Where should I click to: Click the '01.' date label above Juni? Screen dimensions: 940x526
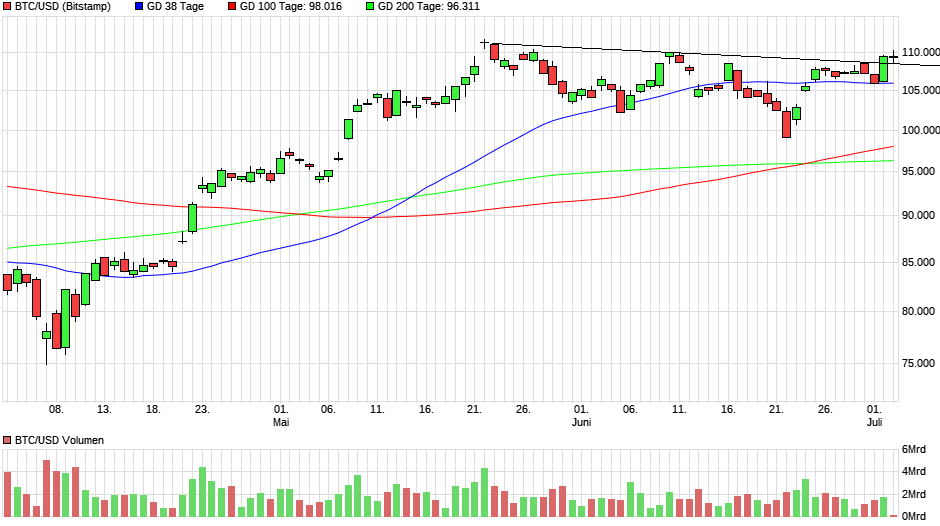click(x=581, y=409)
